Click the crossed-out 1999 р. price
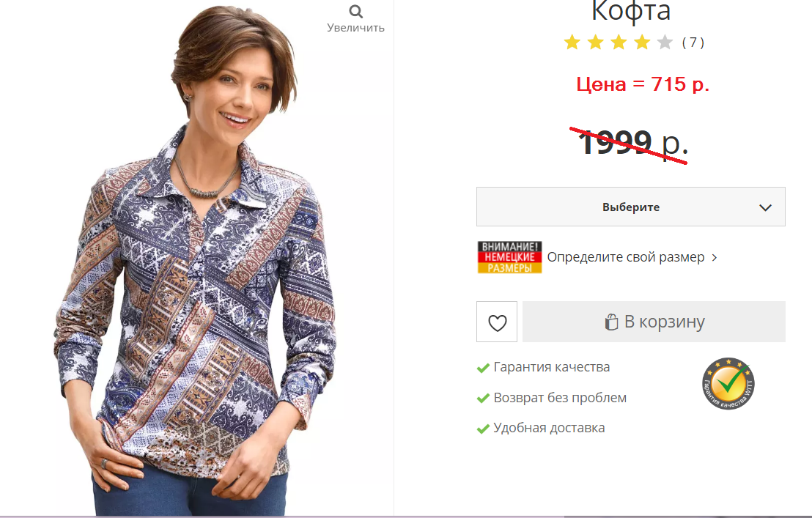The width and height of the screenshot is (812, 518). (632, 142)
